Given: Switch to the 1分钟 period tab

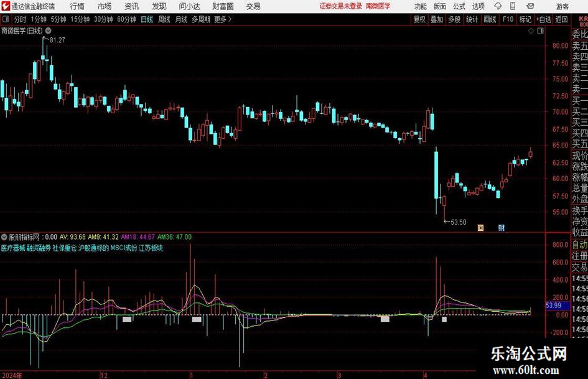Looking at the screenshot, I should click(39, 19).
